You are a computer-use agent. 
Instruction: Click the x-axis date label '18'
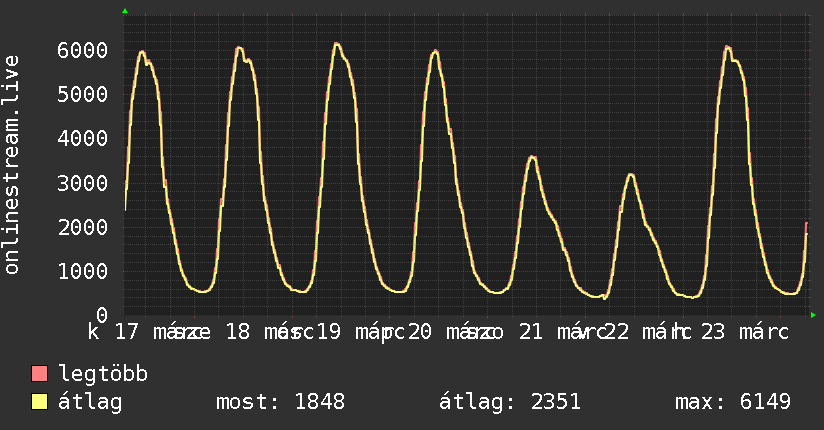pyautogui.click(x=238, y=332)
